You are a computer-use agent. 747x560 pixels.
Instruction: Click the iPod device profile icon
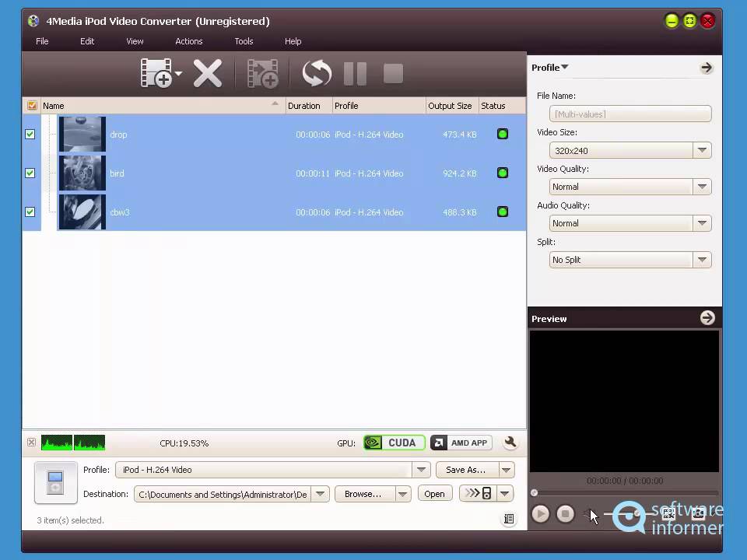pos(56,482)
